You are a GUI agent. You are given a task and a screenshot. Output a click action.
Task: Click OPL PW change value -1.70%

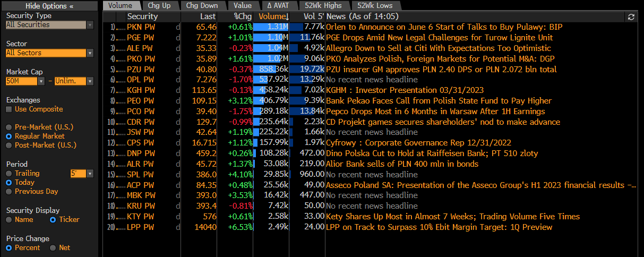click(x=241, y=80)
